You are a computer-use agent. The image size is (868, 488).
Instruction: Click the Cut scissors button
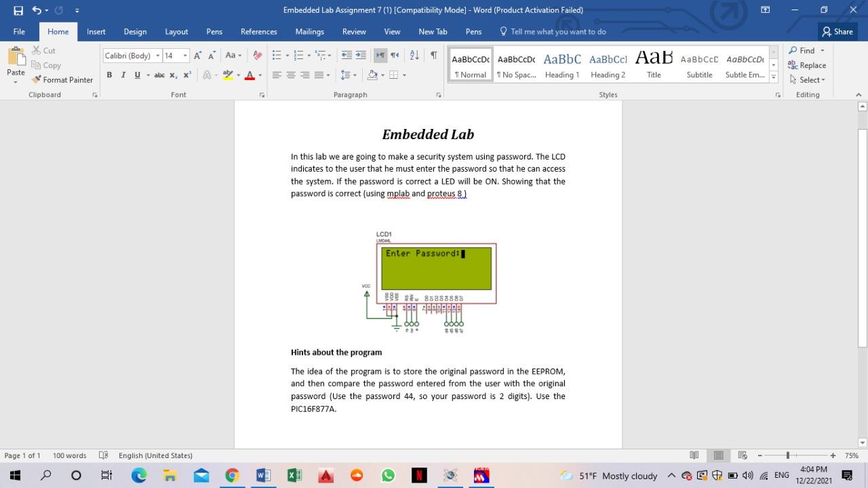43,51
